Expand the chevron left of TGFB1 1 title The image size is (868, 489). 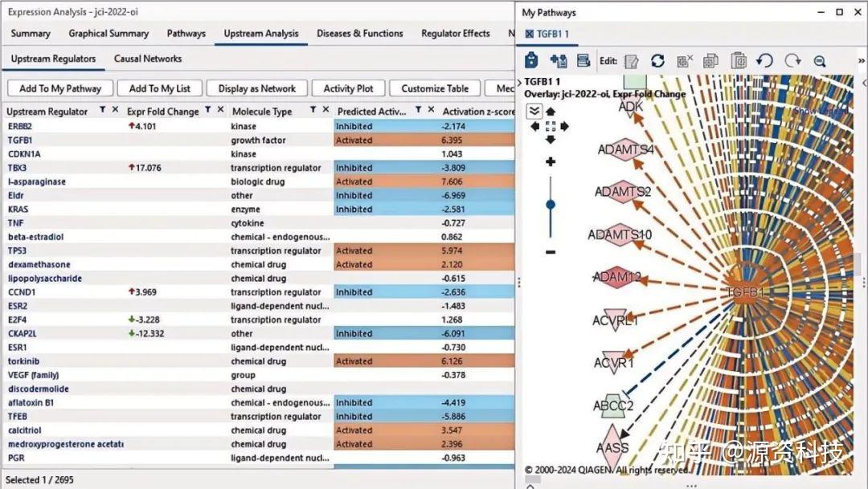(519, 82)
